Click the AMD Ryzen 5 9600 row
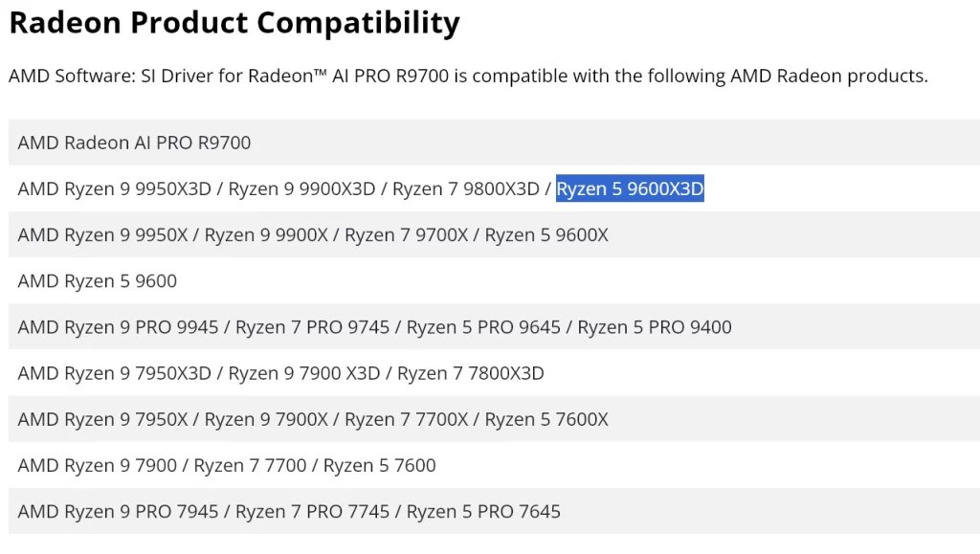The image size is (980, 554). [98, 281]
